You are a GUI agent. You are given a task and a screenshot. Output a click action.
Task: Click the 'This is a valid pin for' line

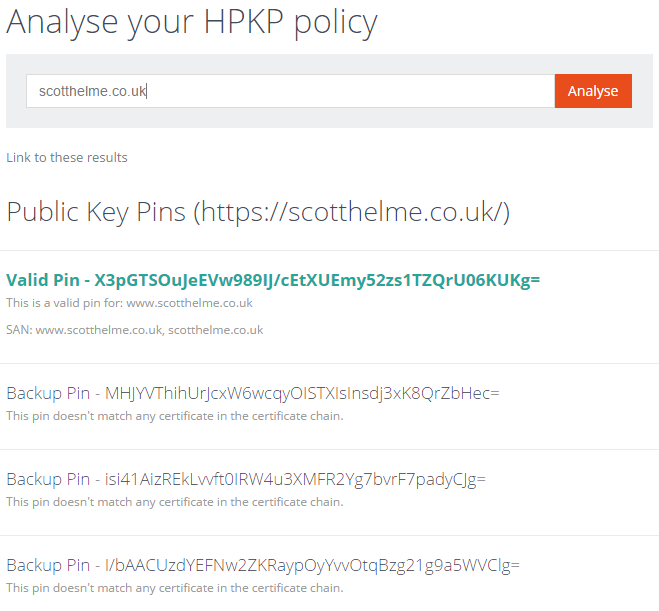[x=129, y=303]
